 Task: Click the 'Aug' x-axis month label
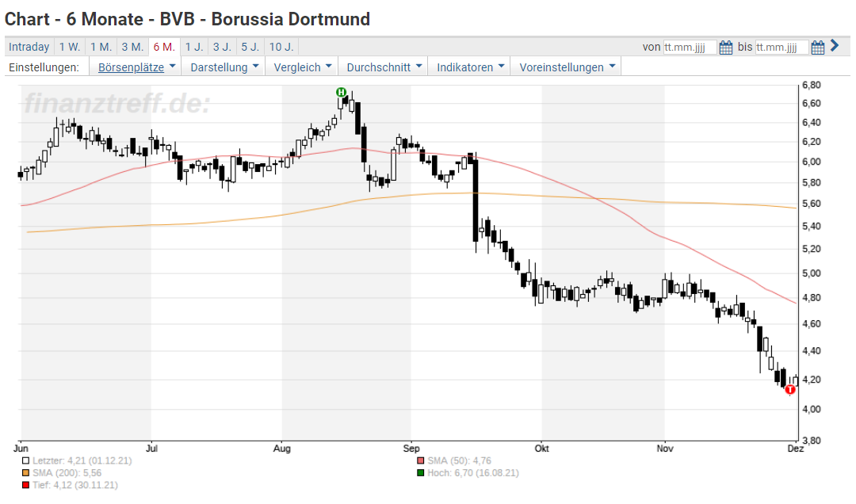[x=281, y=449]
